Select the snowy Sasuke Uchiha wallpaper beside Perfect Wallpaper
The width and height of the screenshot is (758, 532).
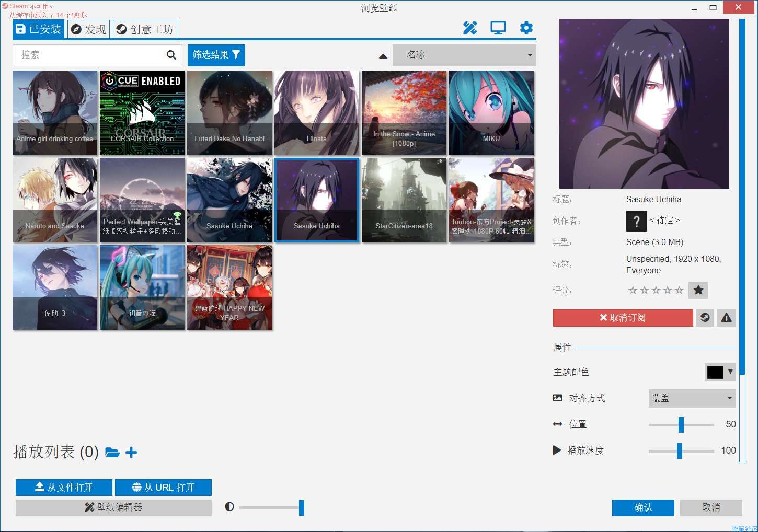click(x=229, y=200)
